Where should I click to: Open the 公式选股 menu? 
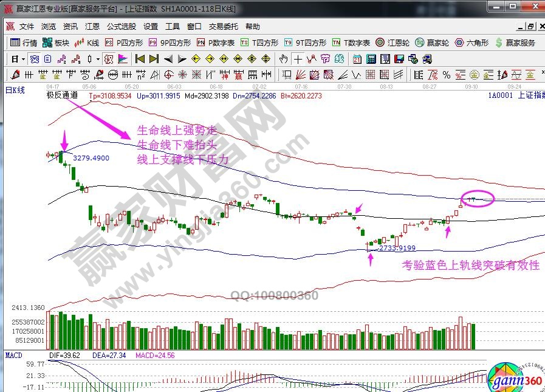[122, 27]
